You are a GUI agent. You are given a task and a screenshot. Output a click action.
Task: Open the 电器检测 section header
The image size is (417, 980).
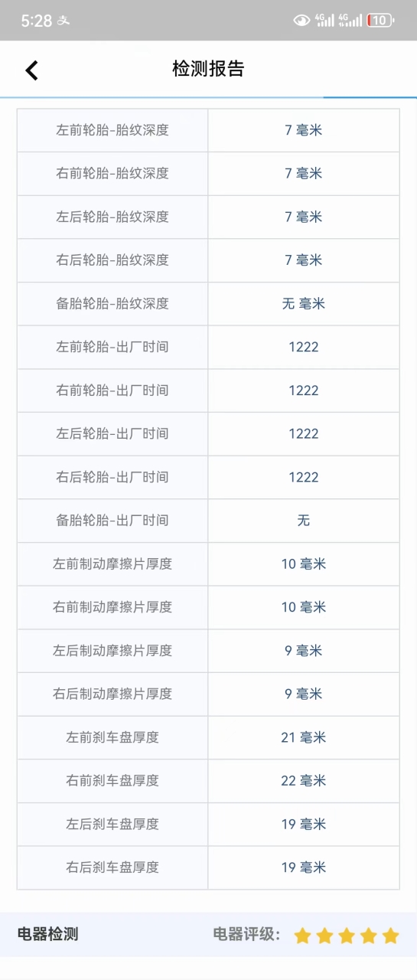pyautogui.click(x=47, y=934)
